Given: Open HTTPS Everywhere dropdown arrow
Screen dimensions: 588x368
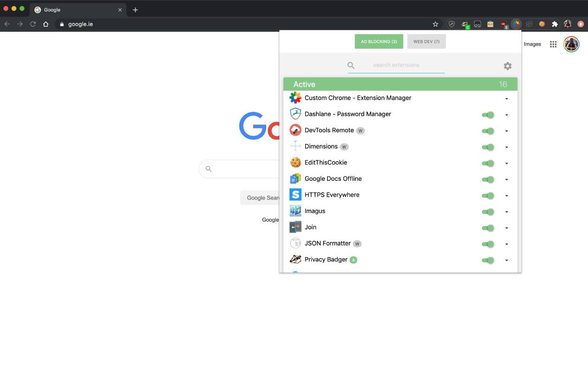Looking at the screenshot, I should click(507, 195).
